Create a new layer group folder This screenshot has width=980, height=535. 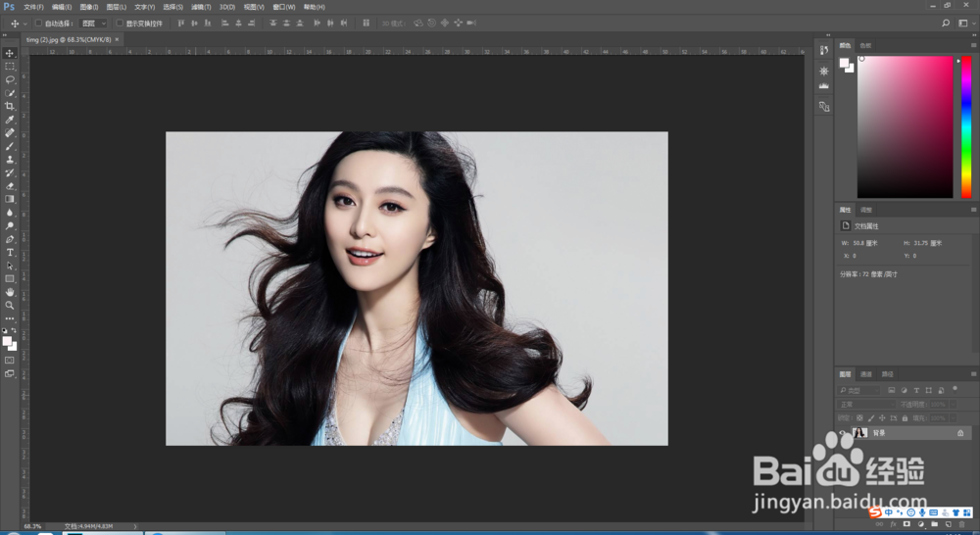tap(934, 524)
